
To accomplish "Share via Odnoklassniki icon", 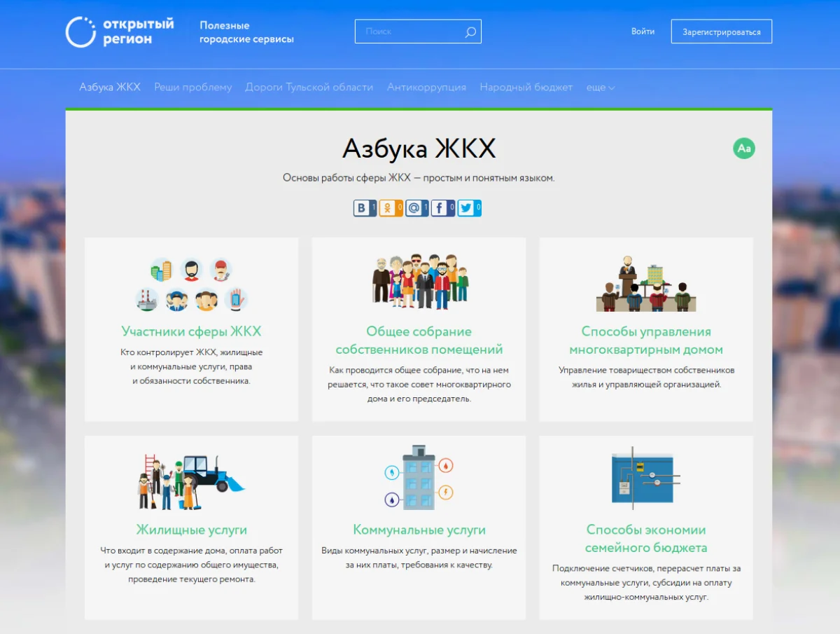I will (388, 208).
